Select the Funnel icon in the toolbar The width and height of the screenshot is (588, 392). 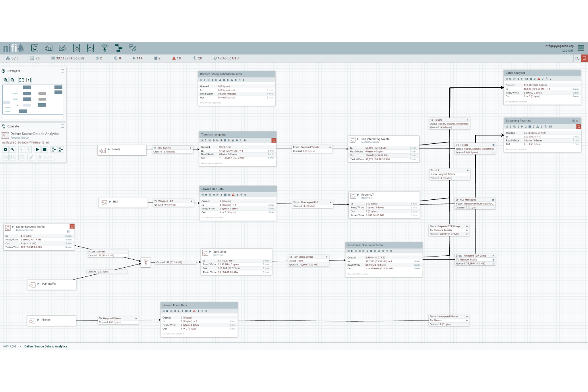[x=104, y=48]
